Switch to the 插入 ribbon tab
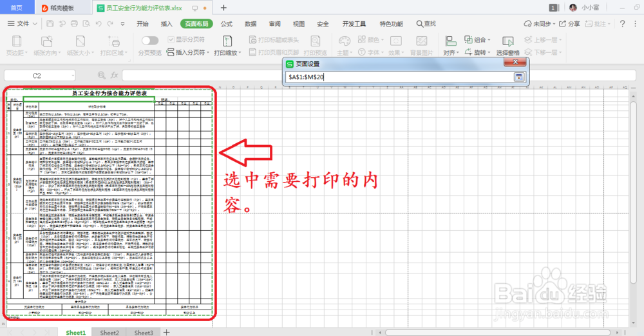The image size is (644, 336). [166, 24]
